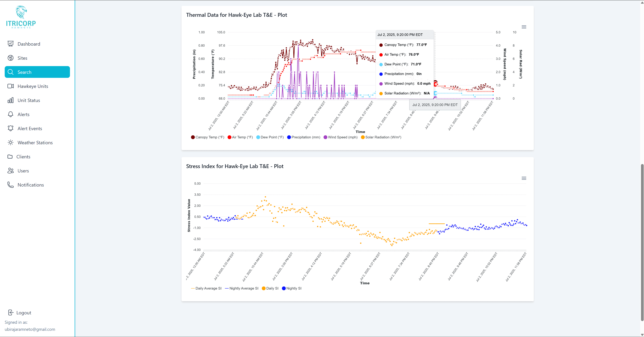Image resolution: width=644 pixels, height=337 pixels.
Task: Click the Notifications phone icon
Action: pyautogui.click(x=11, y=185)
